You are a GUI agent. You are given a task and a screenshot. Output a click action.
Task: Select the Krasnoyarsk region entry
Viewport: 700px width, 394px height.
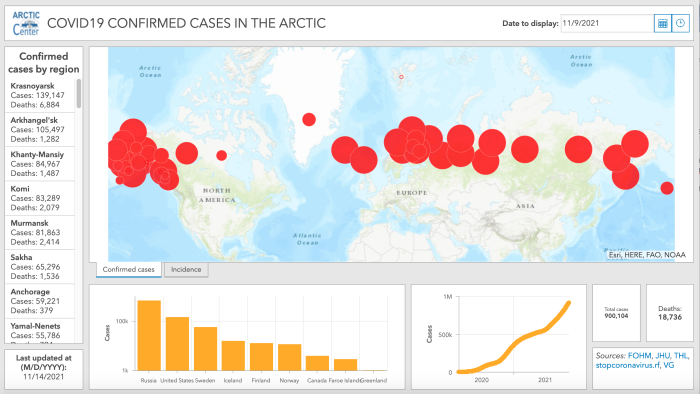click(x=40, y=95)
